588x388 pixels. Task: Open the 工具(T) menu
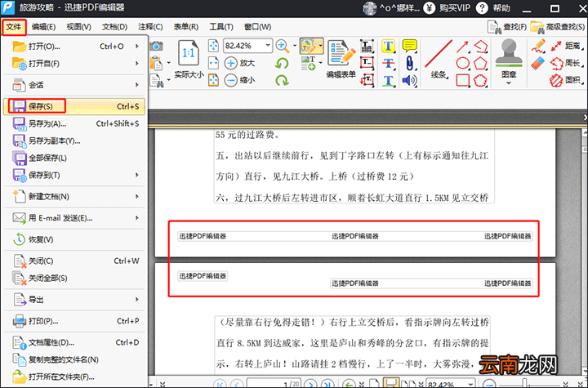pos(221,27)
